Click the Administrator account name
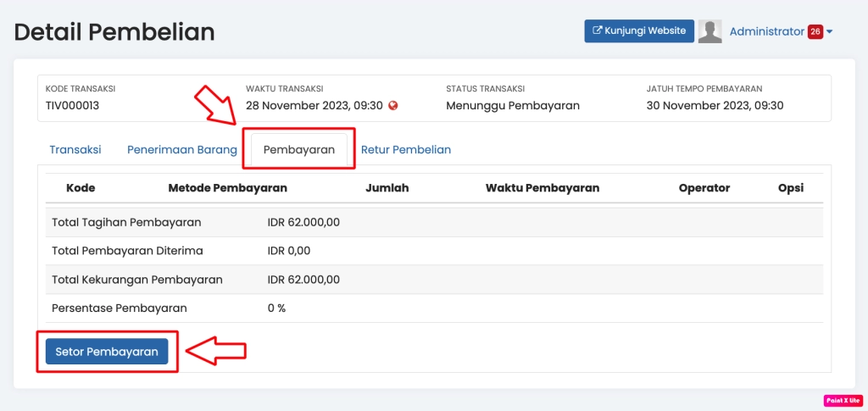The image size is (868, 411). coord(766,31)
